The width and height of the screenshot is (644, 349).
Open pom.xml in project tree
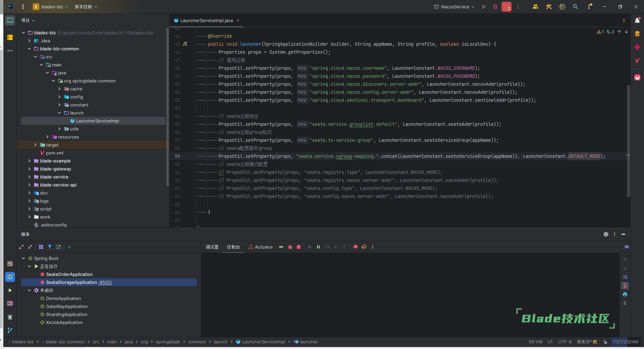[x=55, y=153]
